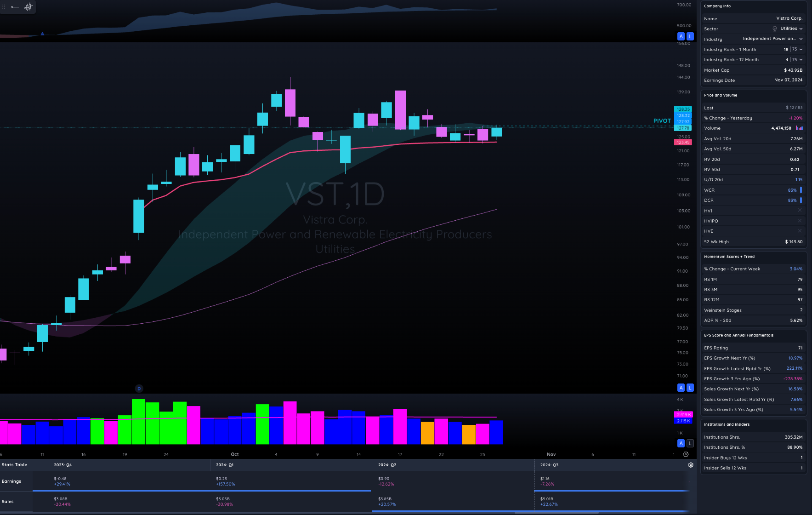This screenshot has width=812, height=515.
Task: Click the PIVOT label on chart
Action: coord(662,121)
